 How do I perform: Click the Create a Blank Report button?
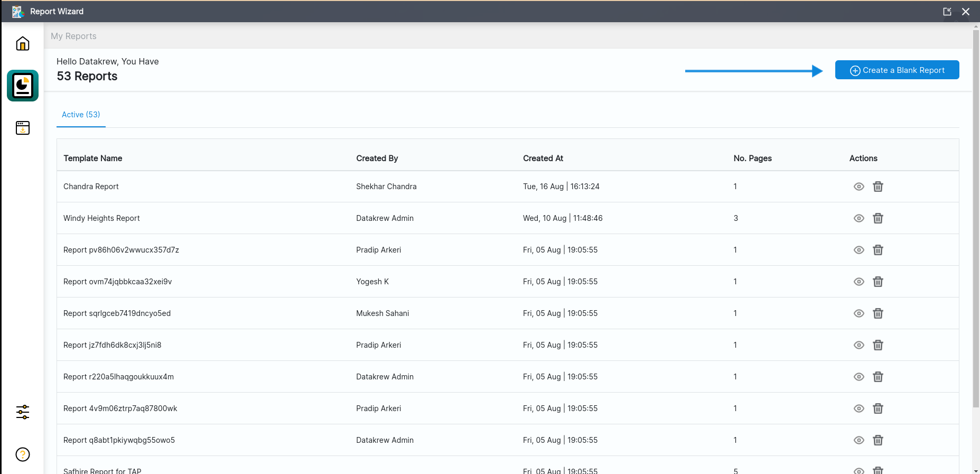point(897,70)
